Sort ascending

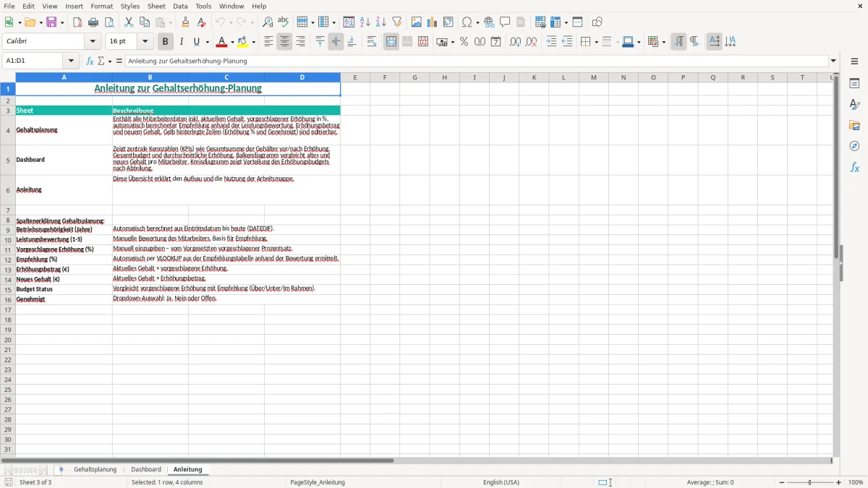pyautogui.click(x=365, y=22)
